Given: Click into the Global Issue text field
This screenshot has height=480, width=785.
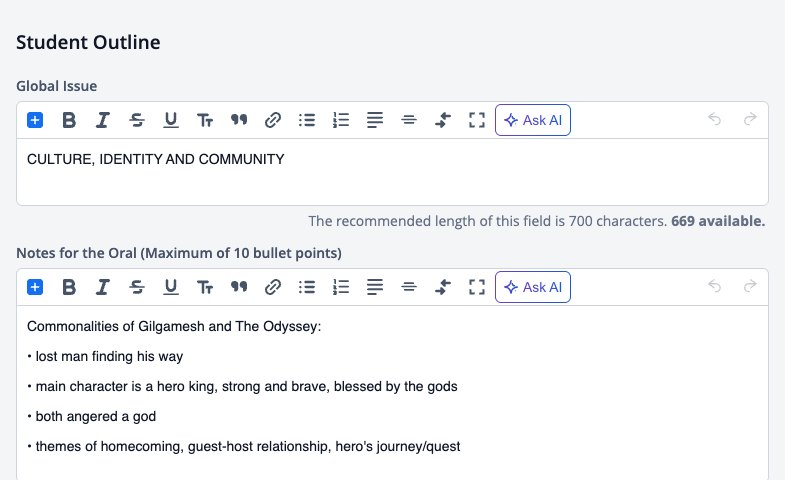Looking at the screenshot, I should [x=392, y=172].
